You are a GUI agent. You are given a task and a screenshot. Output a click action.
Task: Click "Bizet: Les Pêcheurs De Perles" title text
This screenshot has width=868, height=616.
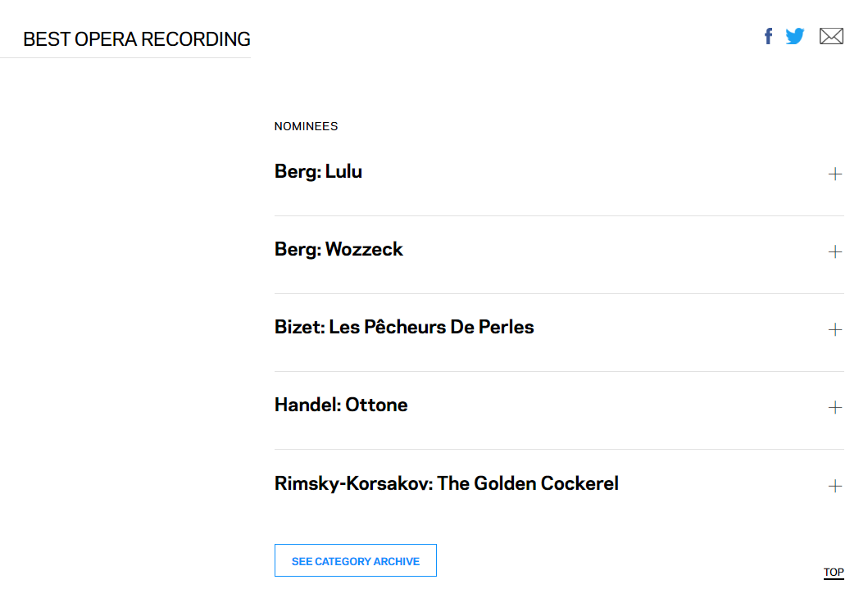(x=404, y=328)
